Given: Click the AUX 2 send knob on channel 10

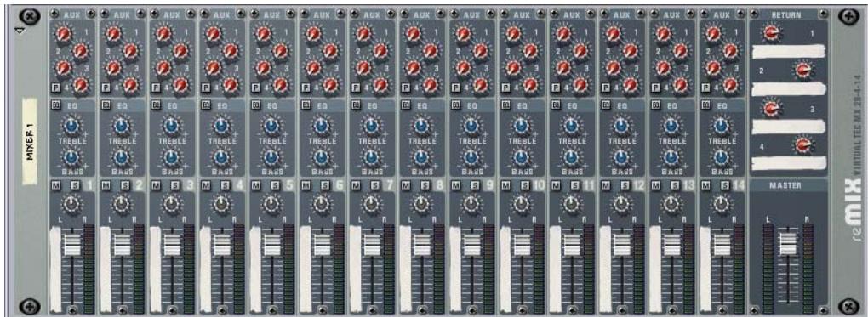Looking at the screenshot, I should [x=531, y=52].
